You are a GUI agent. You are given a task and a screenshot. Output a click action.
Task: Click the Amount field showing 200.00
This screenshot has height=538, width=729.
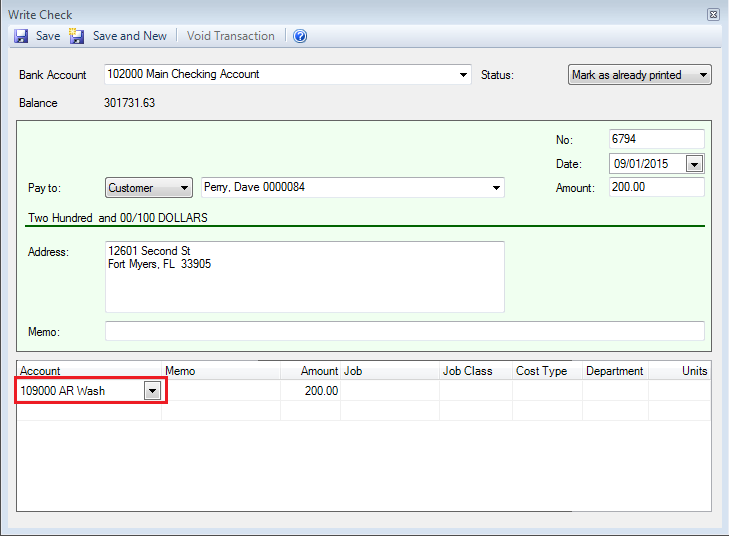tap(656, 188)
